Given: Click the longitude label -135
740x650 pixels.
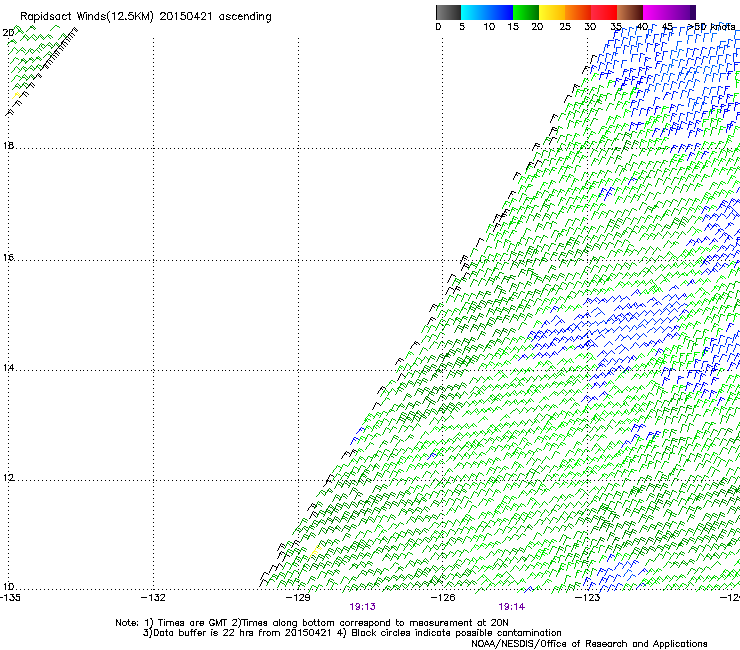Looking at the screenshot, I should click(x=10, y=598).
